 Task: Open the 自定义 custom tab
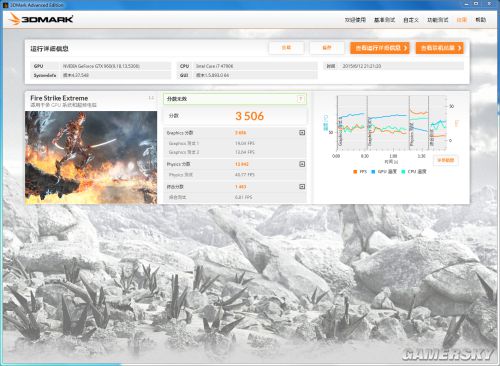[411, 20]
